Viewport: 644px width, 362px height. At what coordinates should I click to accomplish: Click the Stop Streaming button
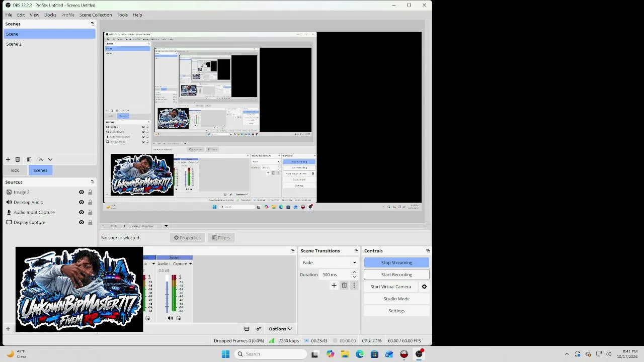coord(396,262)
